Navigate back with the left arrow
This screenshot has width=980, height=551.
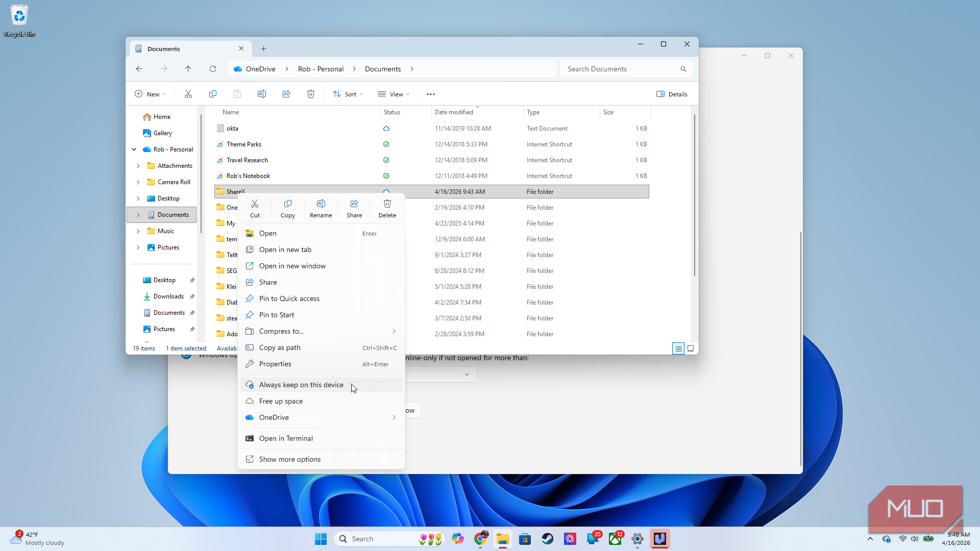tap(139, 69)
